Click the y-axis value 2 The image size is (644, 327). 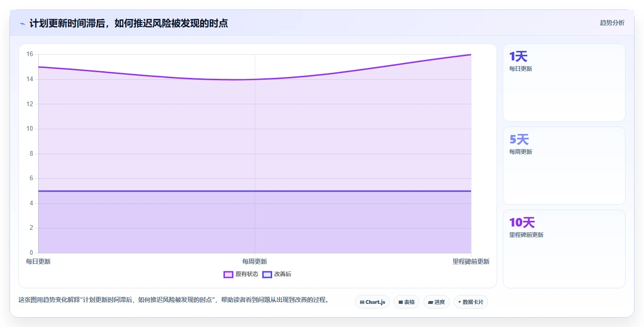click(x=31, y=228)
